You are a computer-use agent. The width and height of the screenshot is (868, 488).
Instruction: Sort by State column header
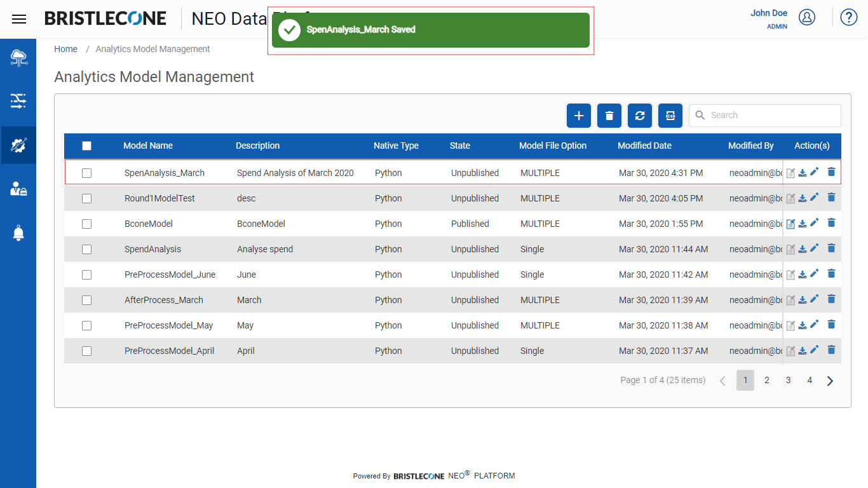click(460, 146)
